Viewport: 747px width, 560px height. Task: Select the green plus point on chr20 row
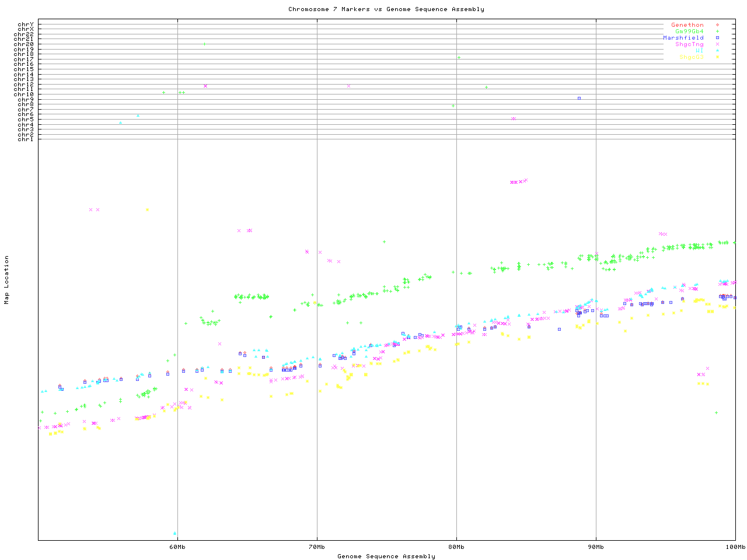tap(204, 44)
